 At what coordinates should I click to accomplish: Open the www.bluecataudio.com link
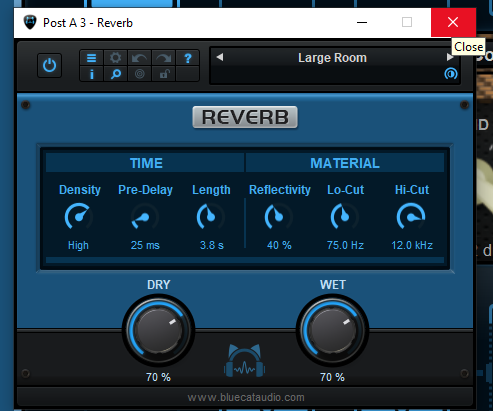(246, 397)
